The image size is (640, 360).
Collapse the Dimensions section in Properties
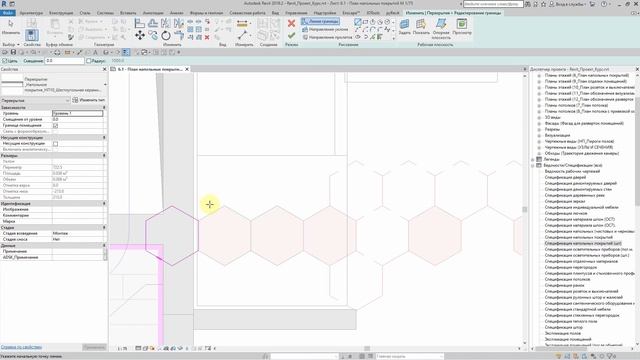(104, 156)
